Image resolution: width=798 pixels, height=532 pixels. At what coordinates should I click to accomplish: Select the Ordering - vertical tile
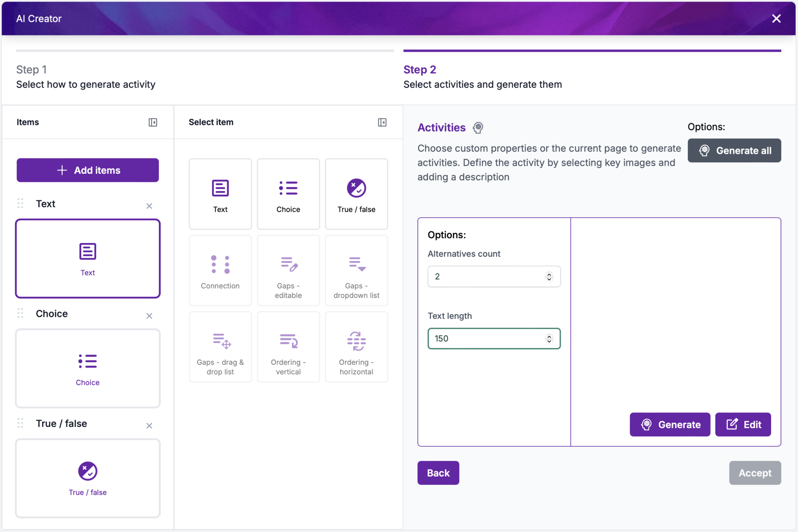(x=288, y=347)
